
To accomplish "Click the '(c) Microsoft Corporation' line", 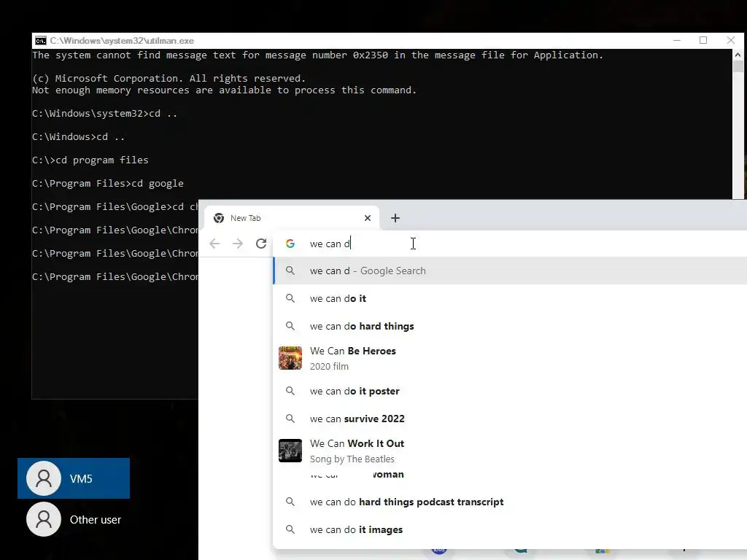I will (x=169, y=78).
